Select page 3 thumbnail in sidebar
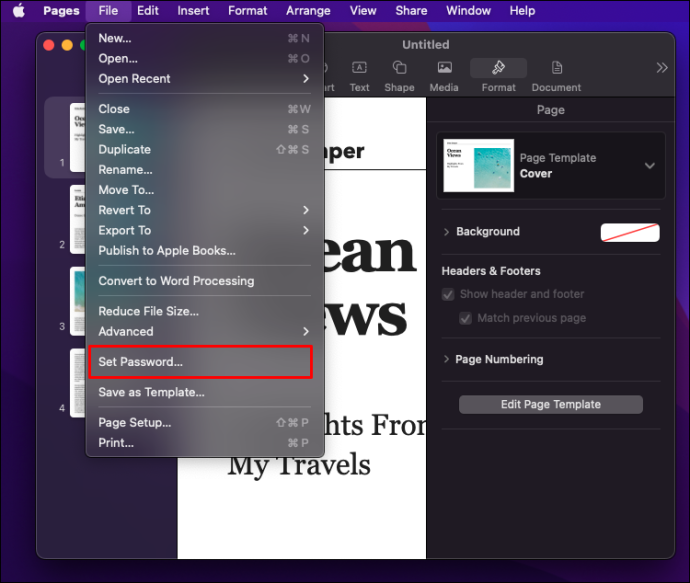 (77, 301)
